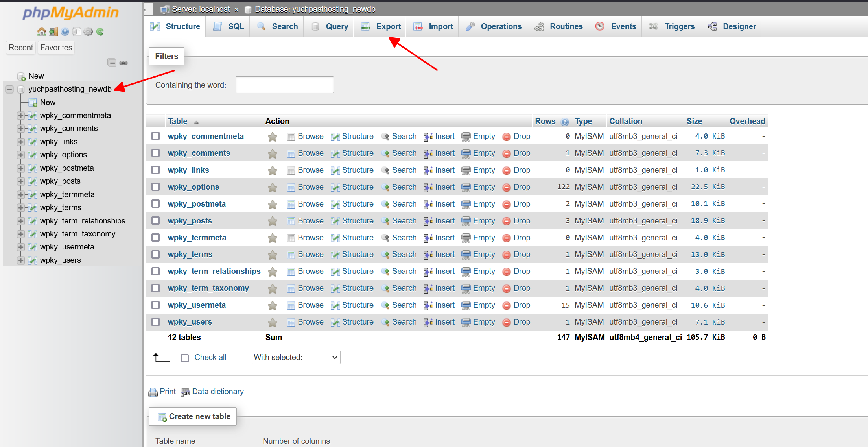Toggle checkbox for wpky_posts table

(156, 220)
